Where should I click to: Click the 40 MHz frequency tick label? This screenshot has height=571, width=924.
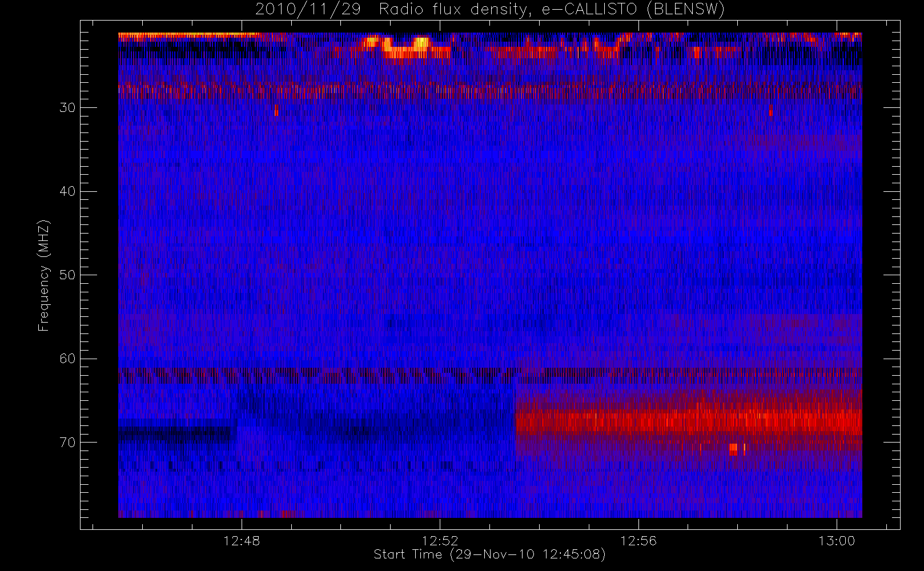67,191
